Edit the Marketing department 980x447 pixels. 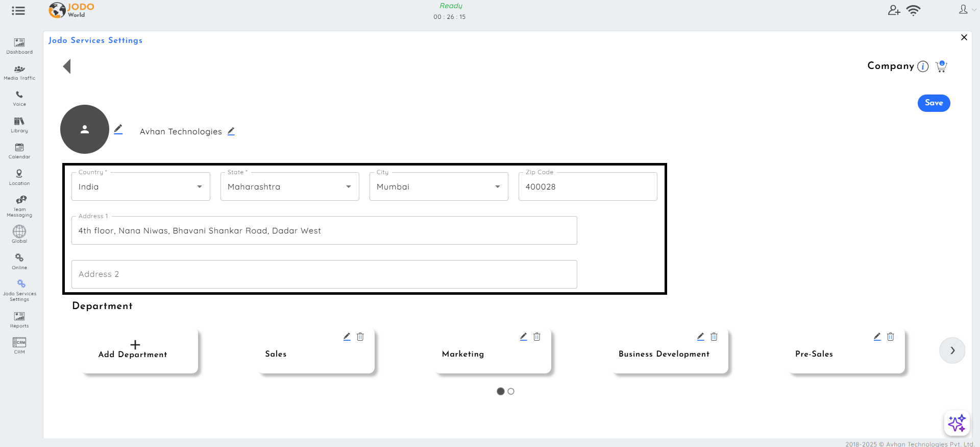click(524, 337)
